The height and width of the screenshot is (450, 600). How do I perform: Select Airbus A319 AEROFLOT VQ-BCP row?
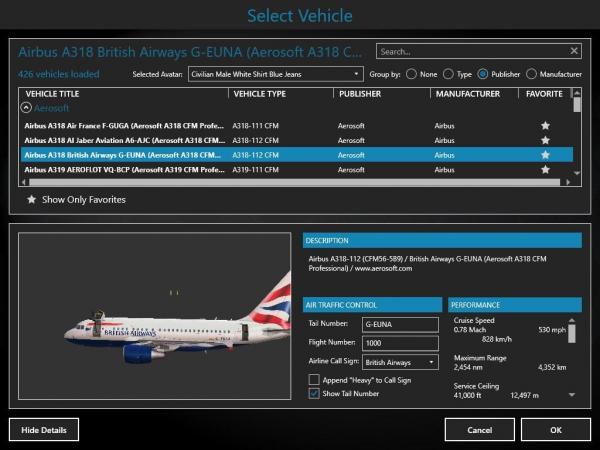297,169
